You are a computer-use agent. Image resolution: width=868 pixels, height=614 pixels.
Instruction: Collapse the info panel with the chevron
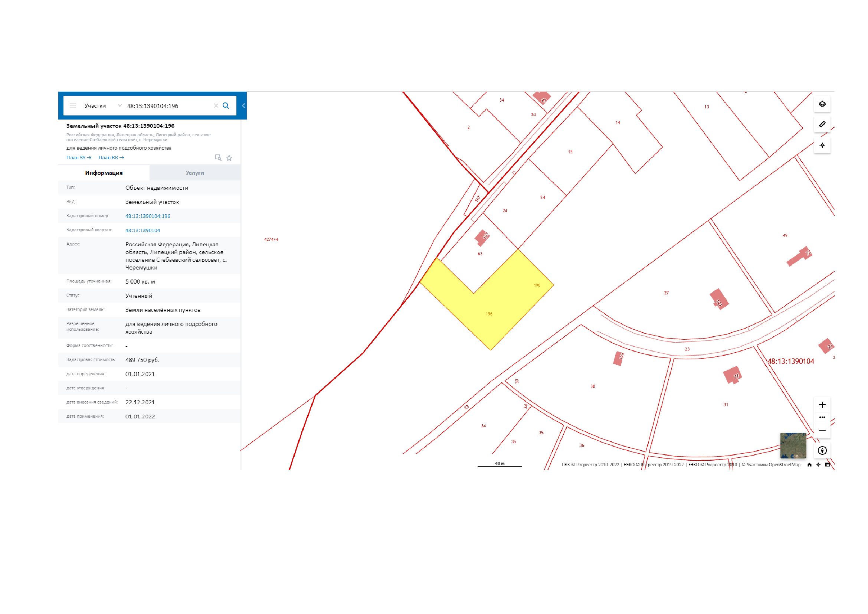243,106
